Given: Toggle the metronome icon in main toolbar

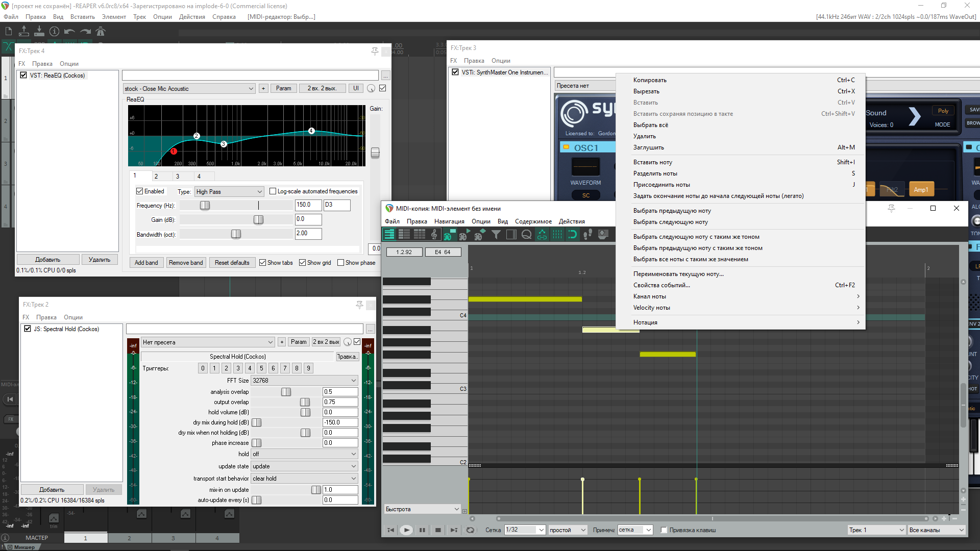Looking at the screenshot, I should (x=101, y=32).
